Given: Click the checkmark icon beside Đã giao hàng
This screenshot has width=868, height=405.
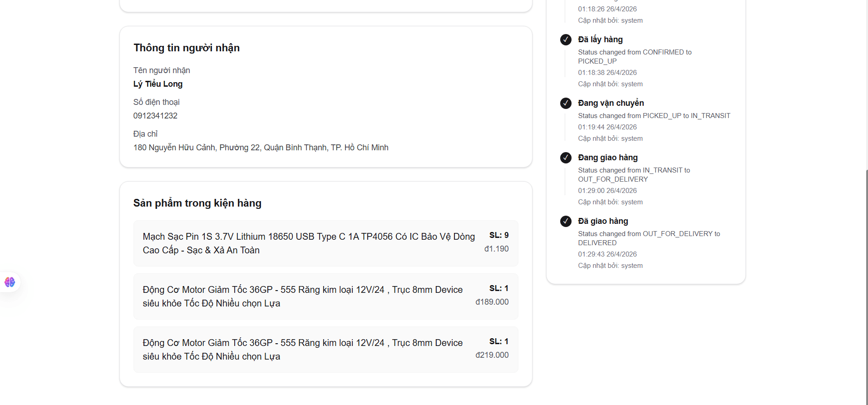Looking at the screenshot, I should click(566, 221).
